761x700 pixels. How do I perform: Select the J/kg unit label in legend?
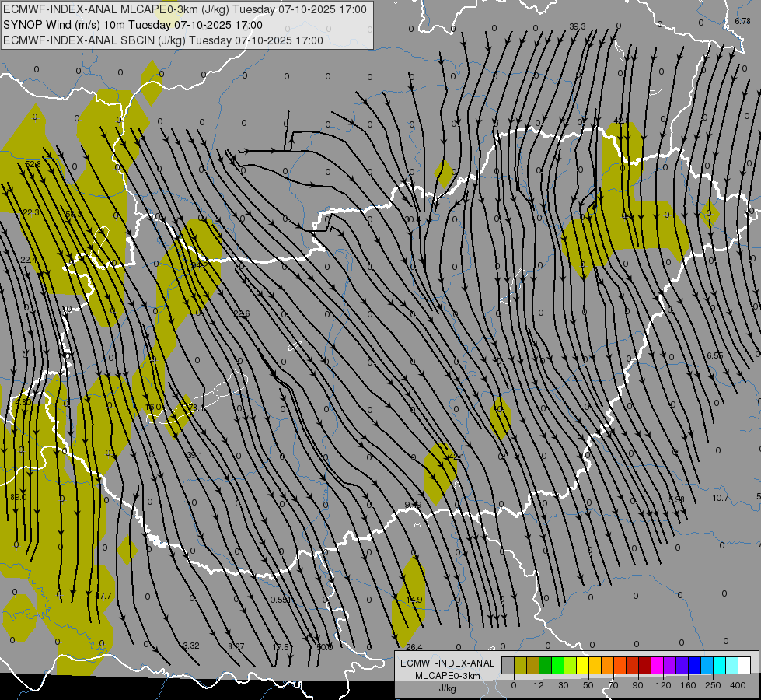click(446, 688)
